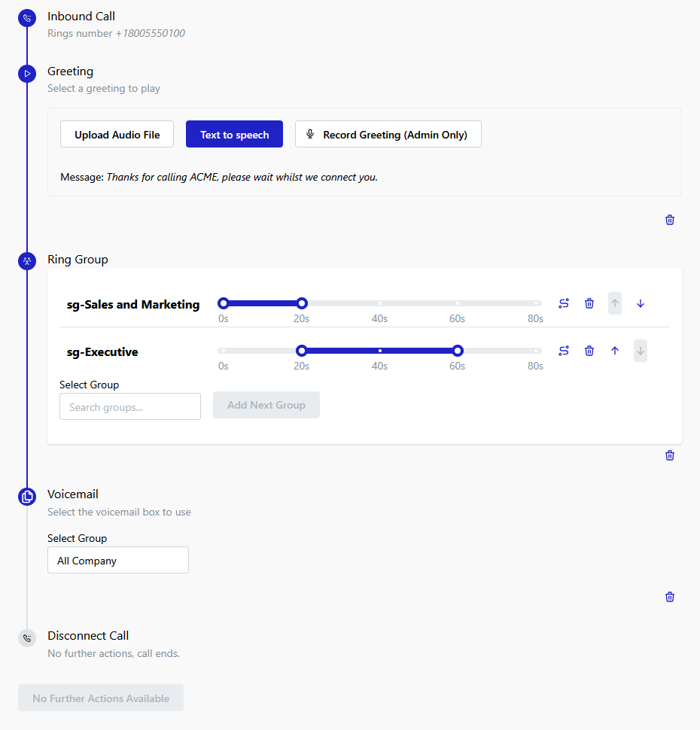The height and width of the screenshot is (730, 700).
Task: Click the Add Next Group button
Action: tap(266, 405)
